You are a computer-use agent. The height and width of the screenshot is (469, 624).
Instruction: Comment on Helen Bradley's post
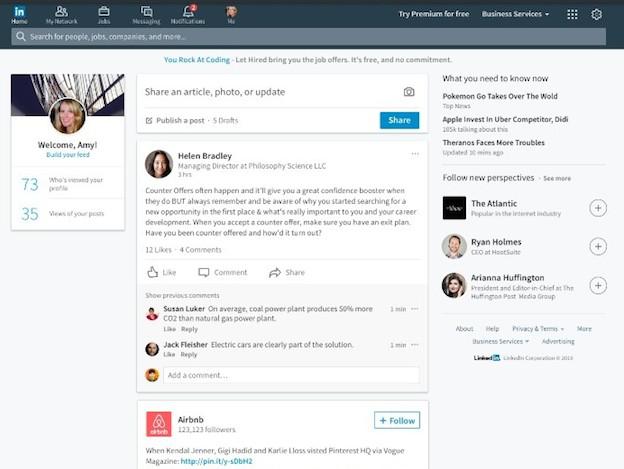222,272
